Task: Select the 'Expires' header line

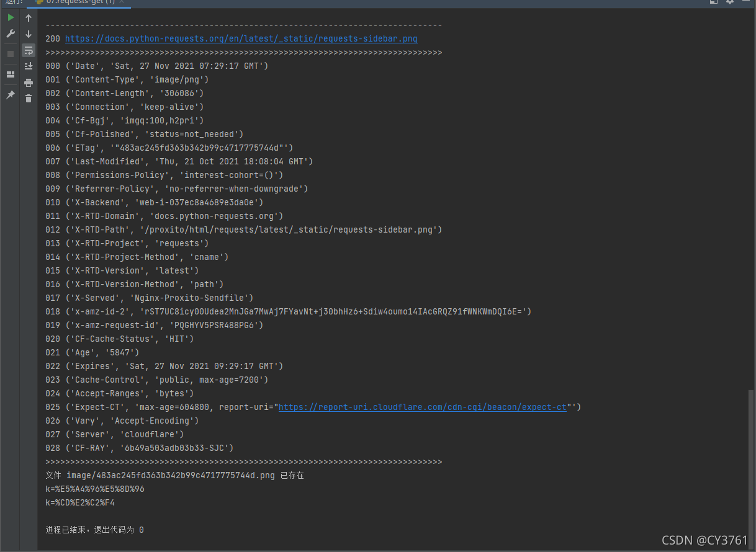Action: coord(164,366)
